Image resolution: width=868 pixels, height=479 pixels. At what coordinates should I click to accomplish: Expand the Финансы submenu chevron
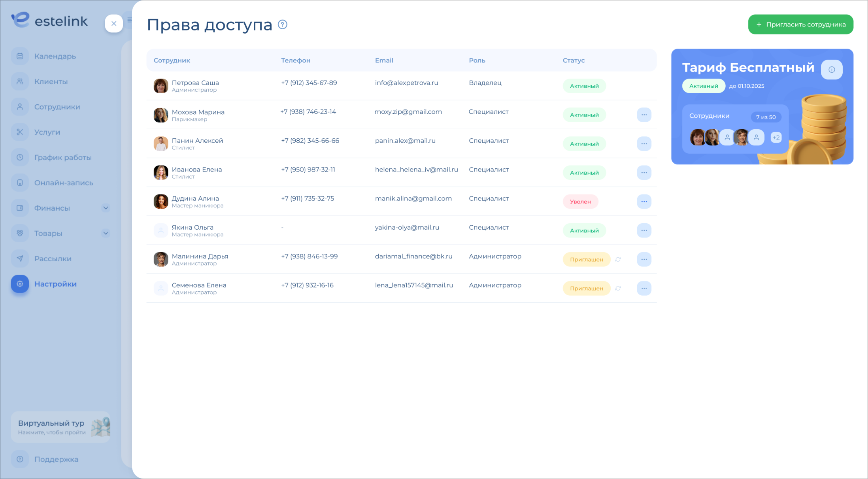[106, 208]
